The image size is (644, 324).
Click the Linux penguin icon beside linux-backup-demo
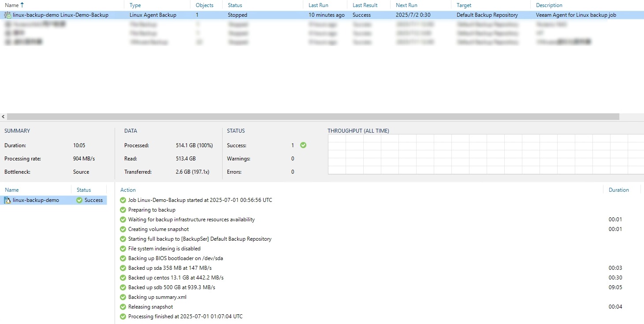pyautogui.click(x=7, y=200)
